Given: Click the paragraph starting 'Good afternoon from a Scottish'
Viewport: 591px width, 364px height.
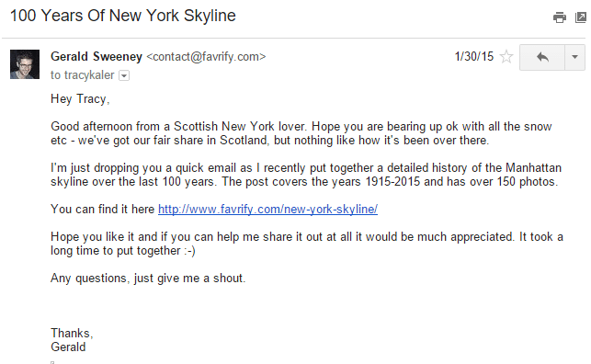Looking at the screenshot, I should pos(301,133).
